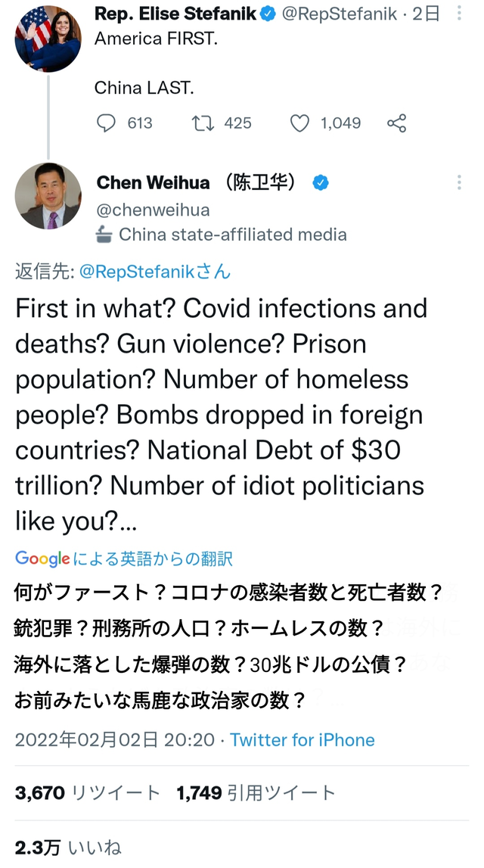This screenshot has height=868, width=484.
Task: Click the state-affiliated media podium icon
Action: click(104, 235)
